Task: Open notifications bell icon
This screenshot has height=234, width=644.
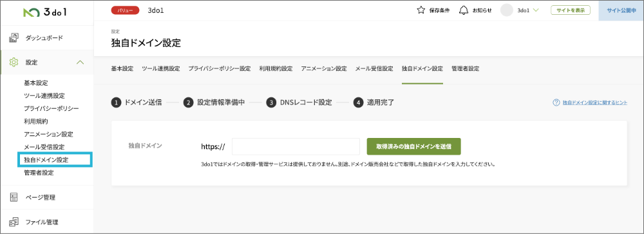Action: tap(464, 10)
